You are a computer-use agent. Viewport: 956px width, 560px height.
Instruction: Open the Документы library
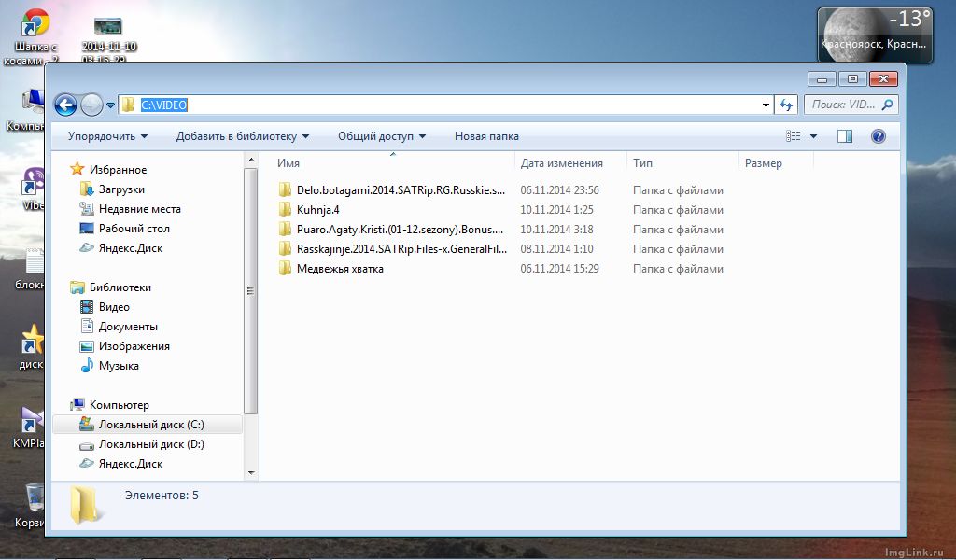tap(128, 327)
